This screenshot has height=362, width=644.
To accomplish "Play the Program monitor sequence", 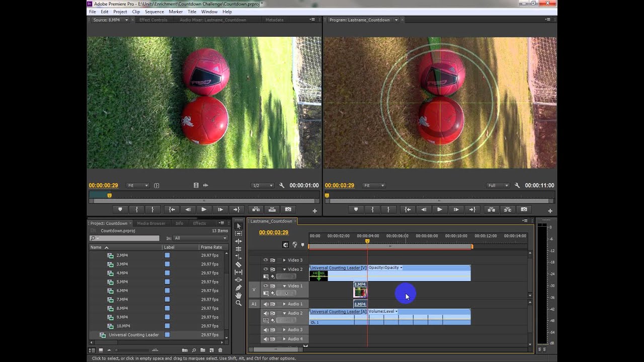I will (440, 210).
